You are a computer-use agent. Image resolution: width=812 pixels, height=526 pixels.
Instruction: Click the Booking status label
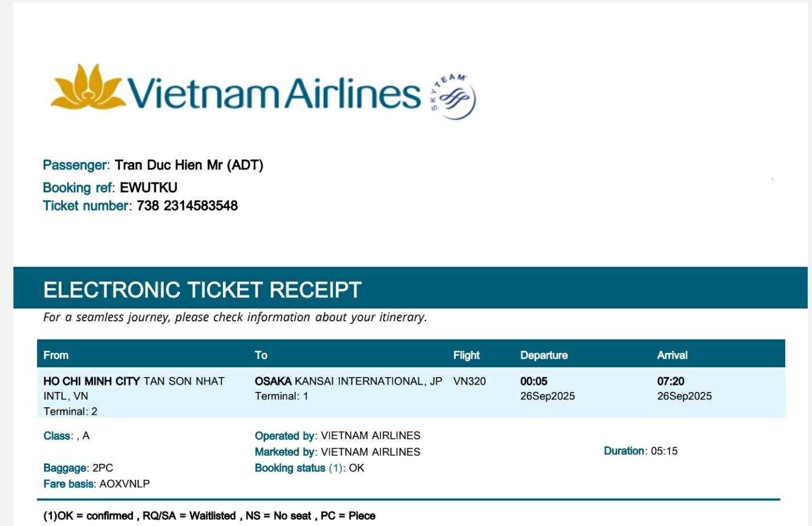pos(290,468)
